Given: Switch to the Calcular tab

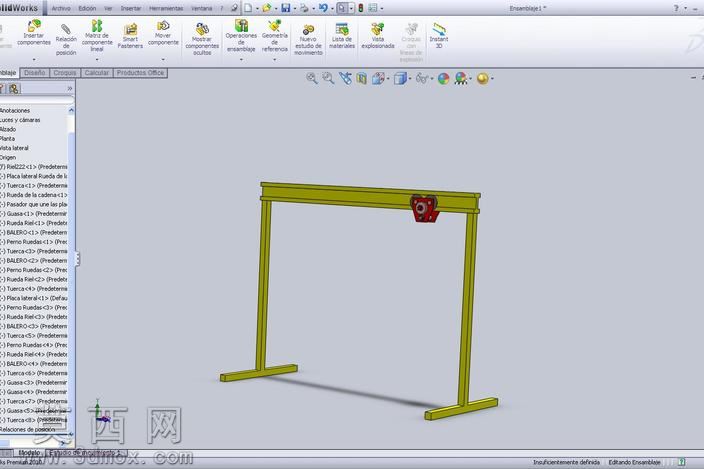Looking at the screenshot, I should pyautogui.click(x=97, y=73).
